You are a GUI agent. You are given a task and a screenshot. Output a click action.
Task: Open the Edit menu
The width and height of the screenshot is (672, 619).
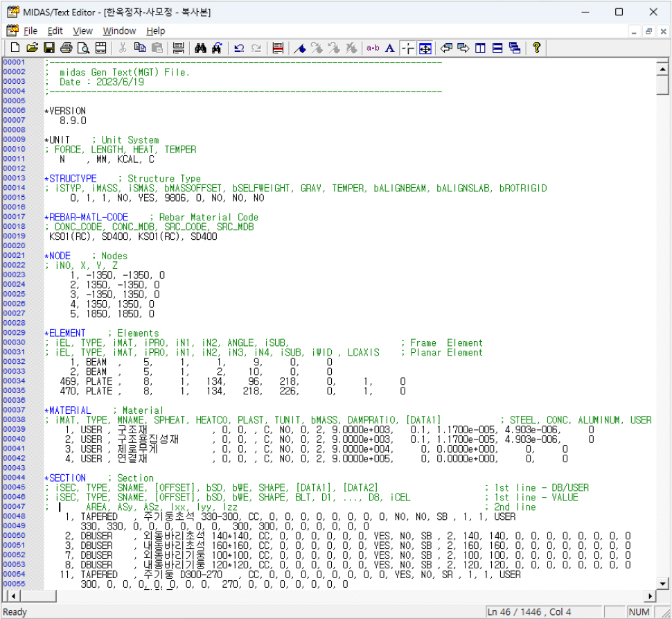pyautogui.click(x=55, y=30)
